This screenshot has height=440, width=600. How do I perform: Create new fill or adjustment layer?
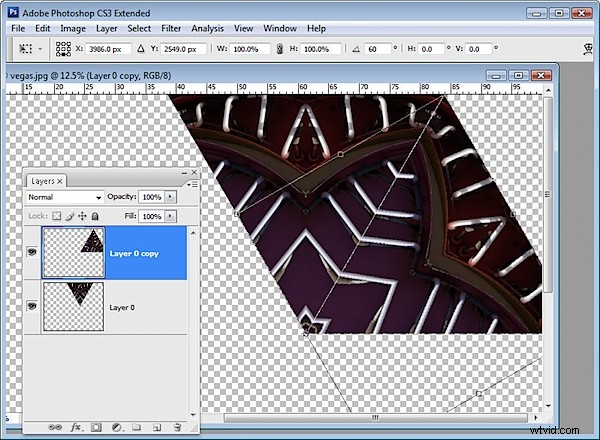pos(117,427)
